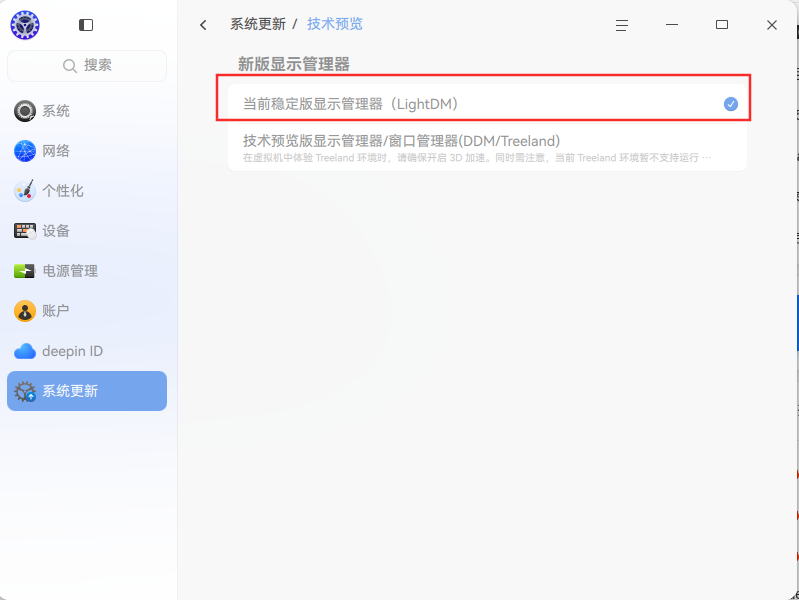
Task: Click the Treeland 3D acceleration description text
Action: point(477,158)
